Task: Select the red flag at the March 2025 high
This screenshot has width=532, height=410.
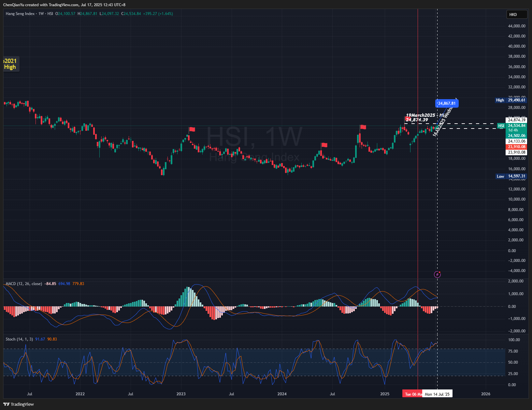Action: click(x=408, y=119)
